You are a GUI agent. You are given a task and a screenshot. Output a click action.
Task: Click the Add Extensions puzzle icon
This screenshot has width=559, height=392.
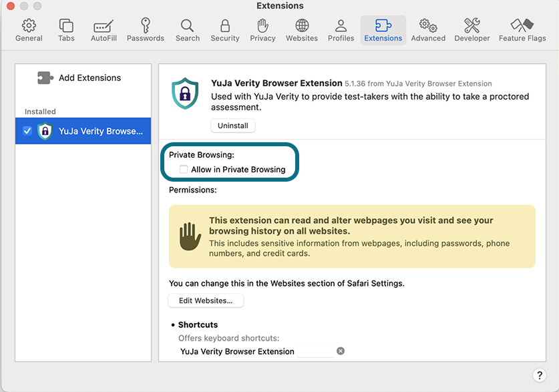coord(45,77)
